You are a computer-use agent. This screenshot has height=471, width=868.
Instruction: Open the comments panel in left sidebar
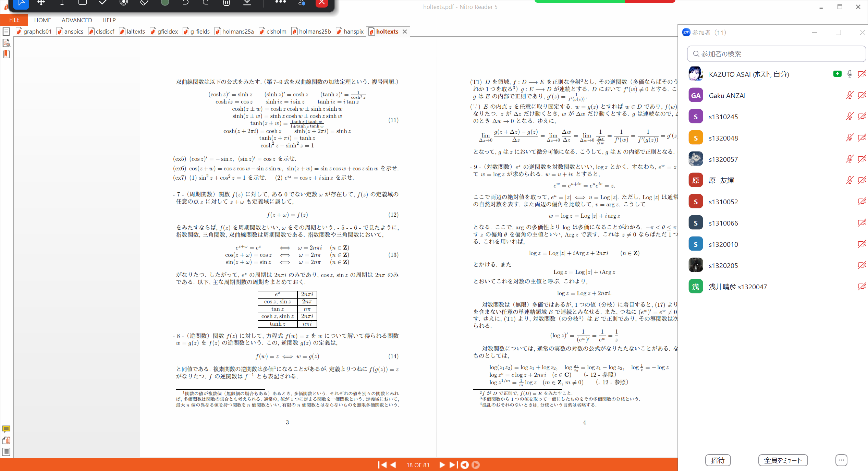pos(6,429)
